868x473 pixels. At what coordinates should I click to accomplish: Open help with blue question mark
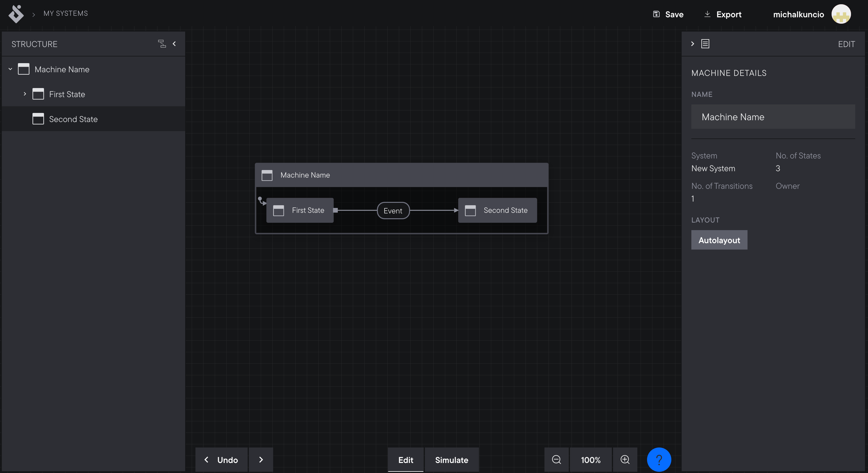click(659, 460)
